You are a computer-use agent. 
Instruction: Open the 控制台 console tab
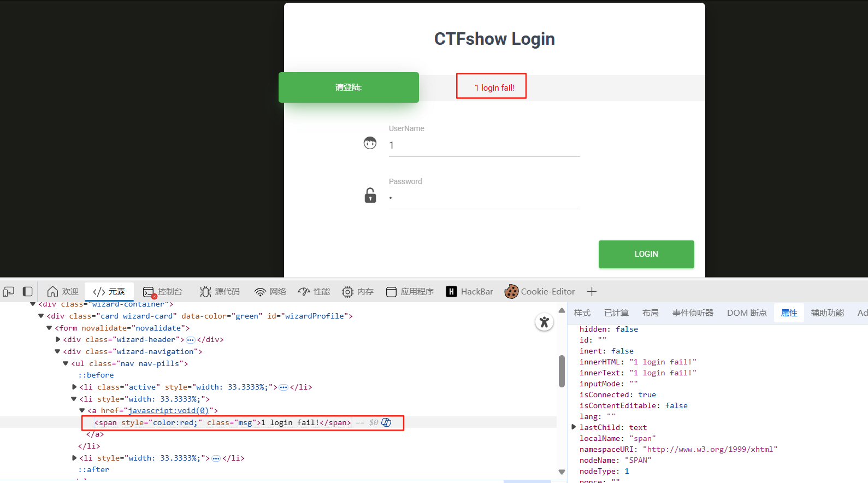point(163,292)
